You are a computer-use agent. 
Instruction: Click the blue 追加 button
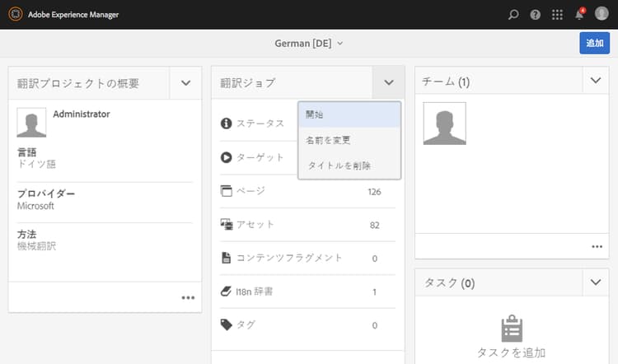click(x=594, y=43)
